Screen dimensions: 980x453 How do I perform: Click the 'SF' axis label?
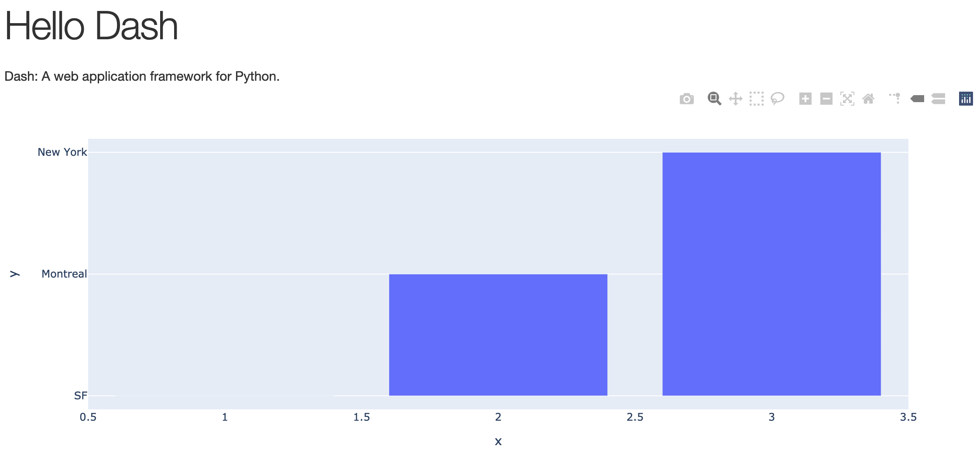(x=80, y=396)
